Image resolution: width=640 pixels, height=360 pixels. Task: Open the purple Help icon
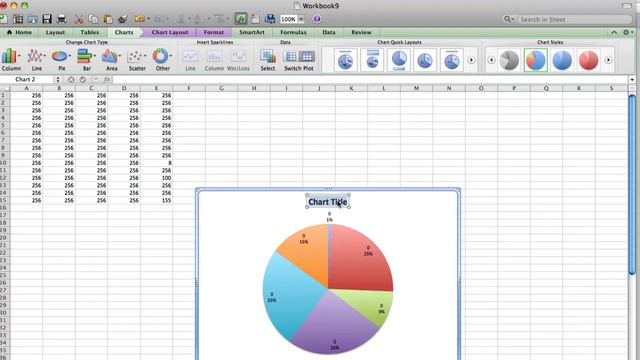pyautogui.click(x=317, y=19)
